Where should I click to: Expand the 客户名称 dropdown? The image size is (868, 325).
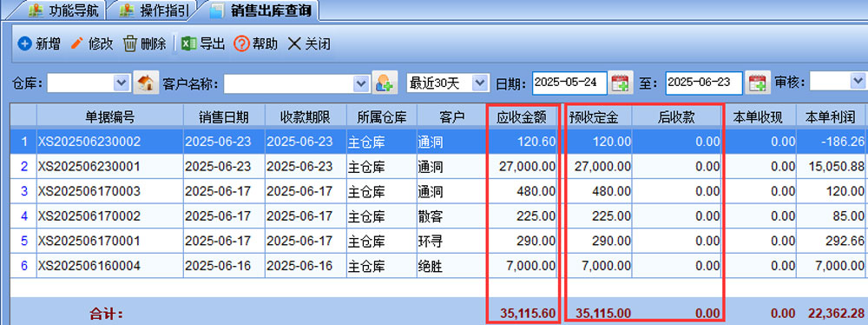click(x=361, y=83)
